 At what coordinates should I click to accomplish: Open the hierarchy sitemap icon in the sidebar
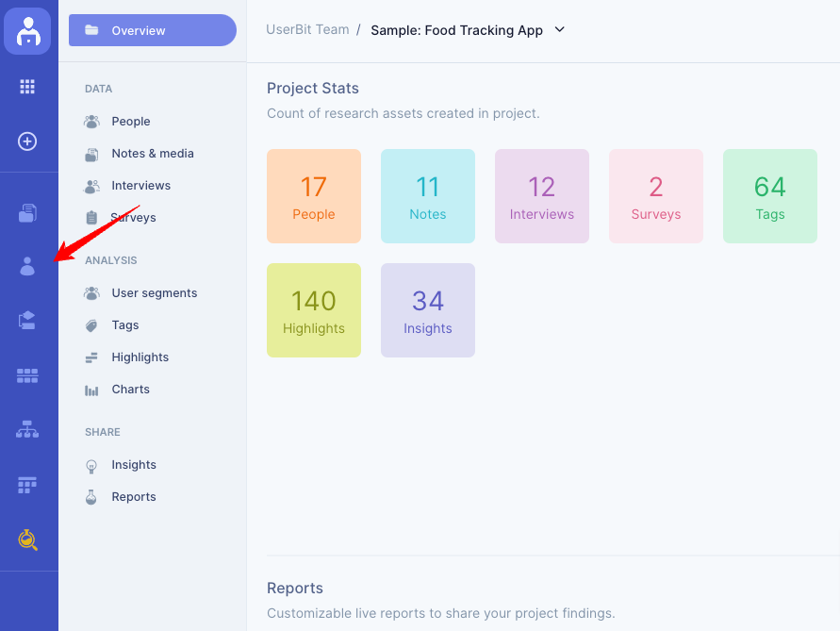pos(27,429)
